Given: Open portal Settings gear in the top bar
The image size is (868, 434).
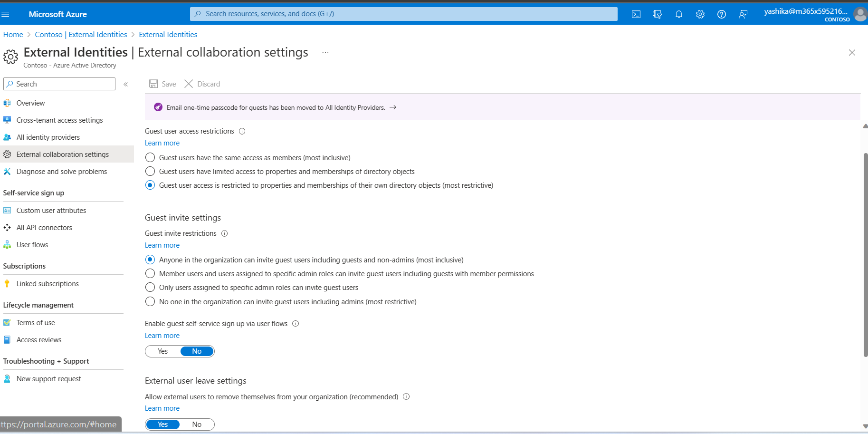Looking at the screenshot, I should click(700, 14).
